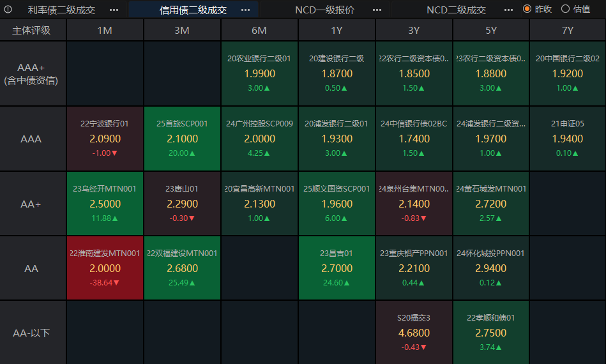Click the red down arrow under S20播交3
Image resolution: width=606 pixels, height=364 pixels.
pyautogui.click(x=424, y=347)
